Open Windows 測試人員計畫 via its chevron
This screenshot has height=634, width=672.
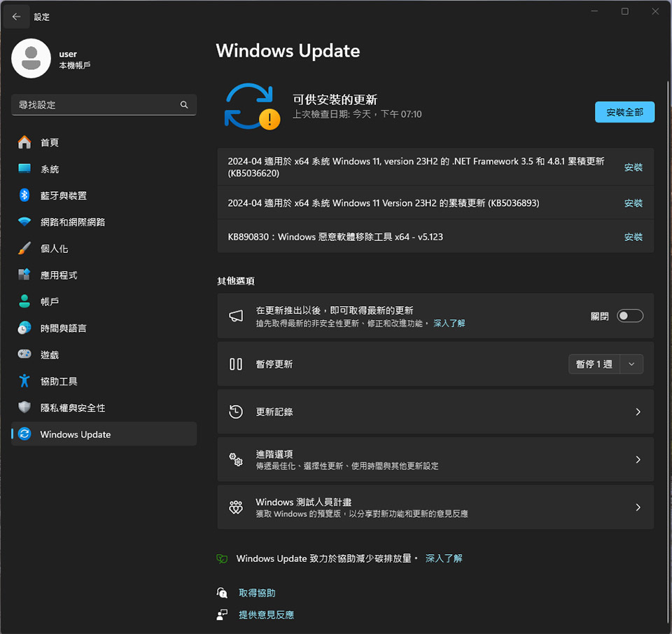(x=638, y=507)
